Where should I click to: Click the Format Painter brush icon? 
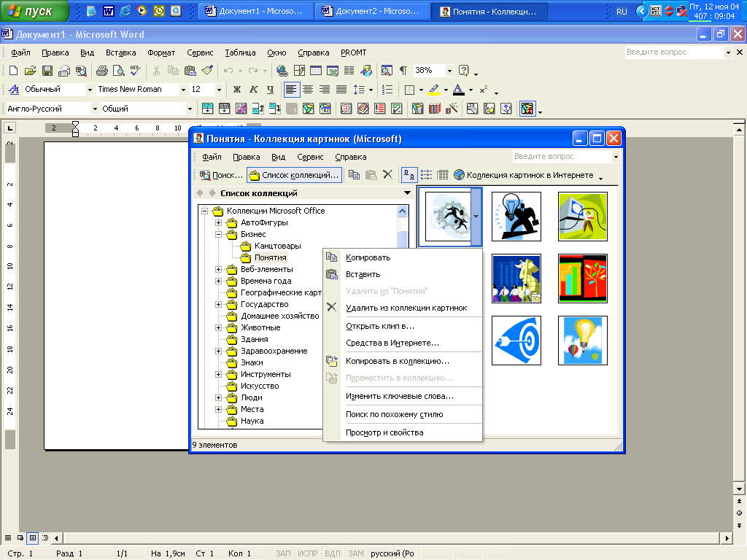click(x=206, y=71)
